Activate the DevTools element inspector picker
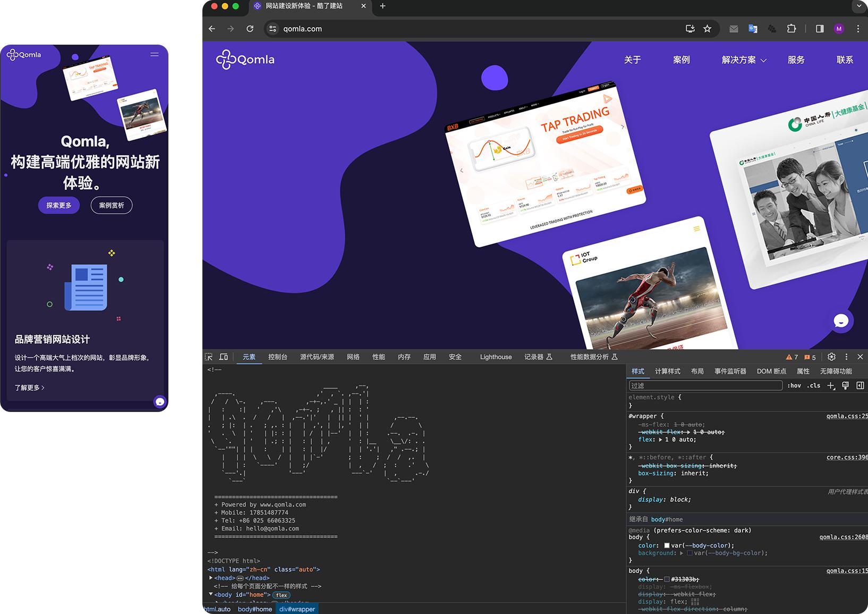The image size is (868, 614). [209, 357]
